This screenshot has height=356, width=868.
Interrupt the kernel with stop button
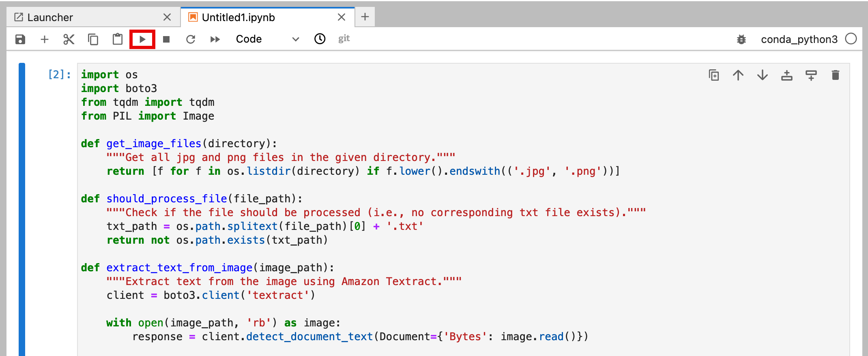click(166, 39)
